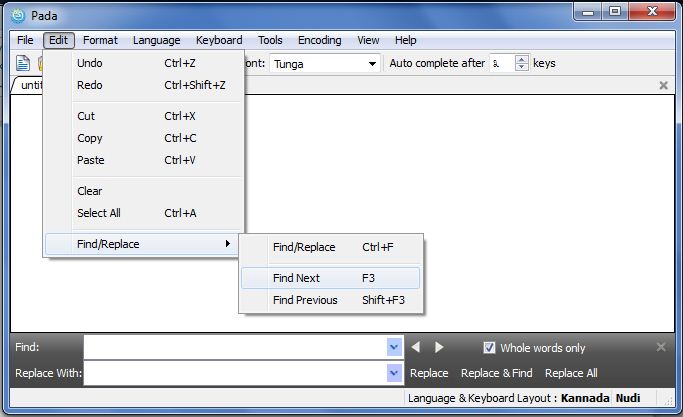Open the File menu
This screenshot has height=417, width=683.
[25, 40]
